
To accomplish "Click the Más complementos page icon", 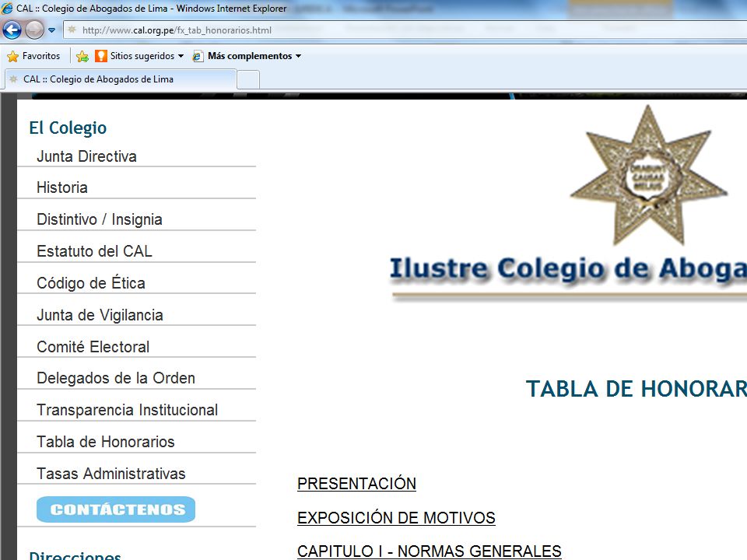I will click(x=198, y=56).
